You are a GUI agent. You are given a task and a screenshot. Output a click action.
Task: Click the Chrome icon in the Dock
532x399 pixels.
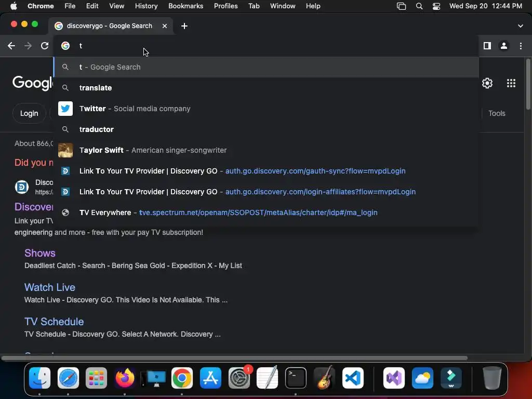pyautogui.click(x=182, y=378)
